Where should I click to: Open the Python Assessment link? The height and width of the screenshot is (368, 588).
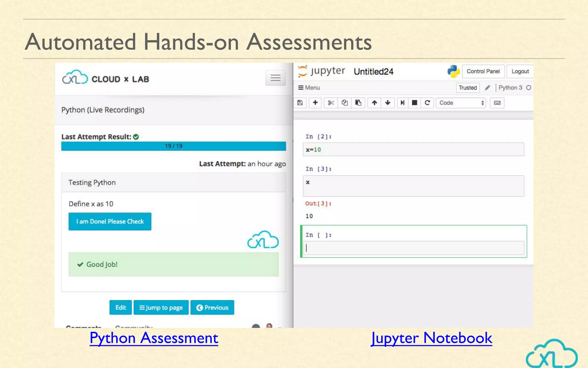(154, 338)
